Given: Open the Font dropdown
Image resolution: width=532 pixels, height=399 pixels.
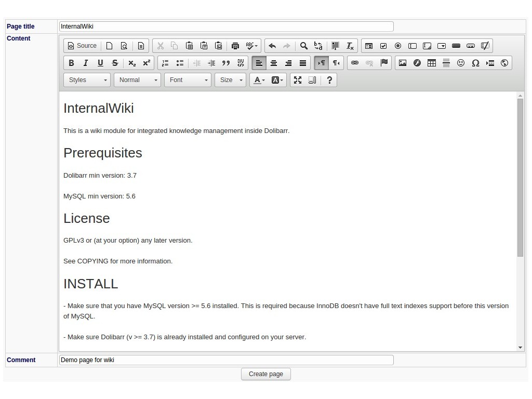Looking at the screenshot, I should (188, 80).
